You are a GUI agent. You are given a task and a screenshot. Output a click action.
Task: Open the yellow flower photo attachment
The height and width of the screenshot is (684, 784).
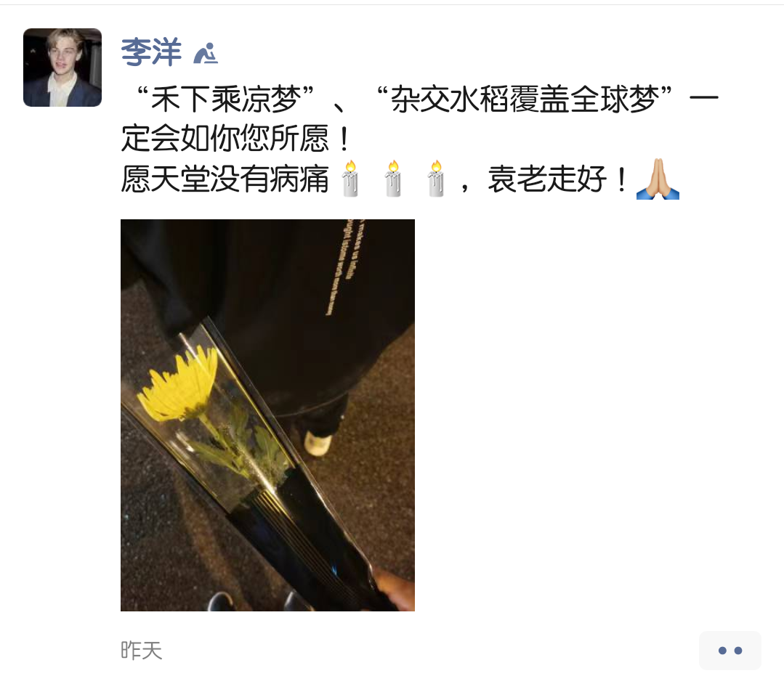(267, 415)
